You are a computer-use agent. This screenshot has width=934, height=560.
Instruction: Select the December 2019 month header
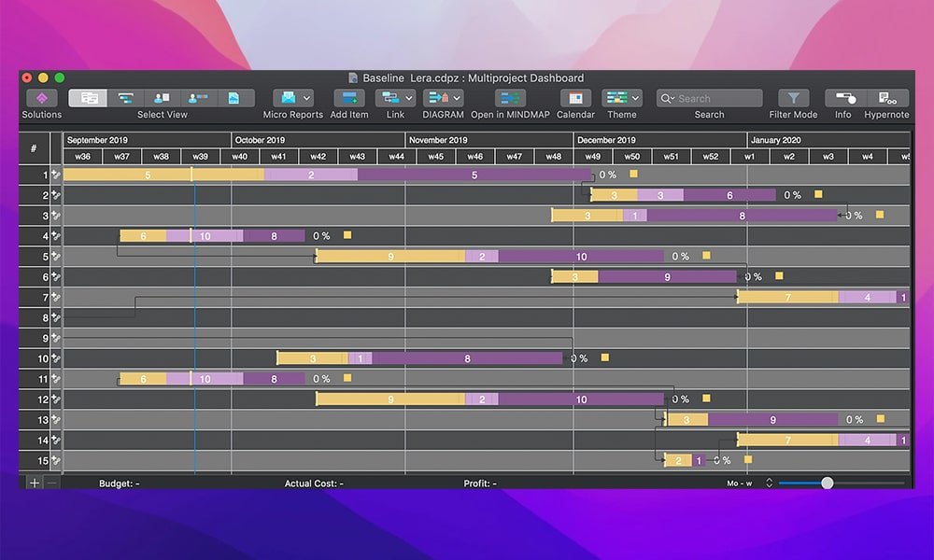click(660, 140)
